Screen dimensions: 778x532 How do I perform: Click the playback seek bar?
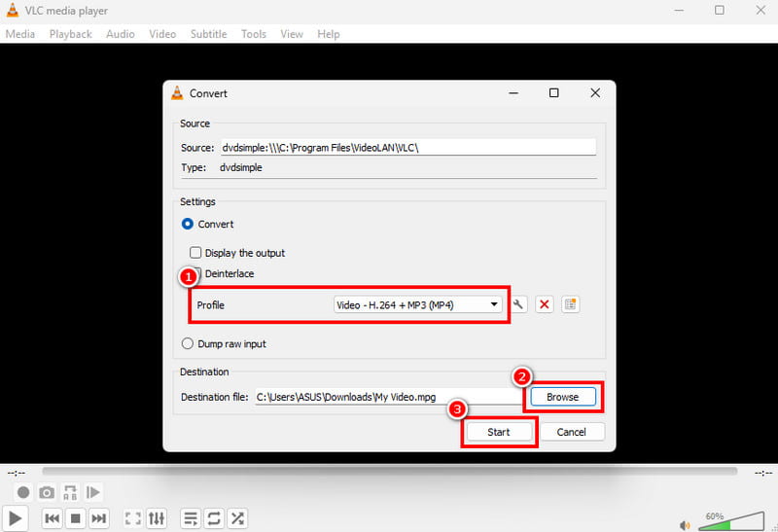390,471
